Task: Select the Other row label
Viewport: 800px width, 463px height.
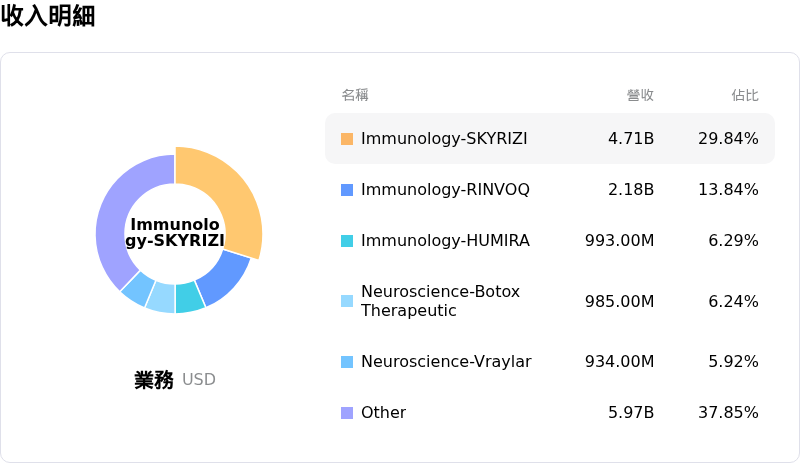Action: click(383, 413)
